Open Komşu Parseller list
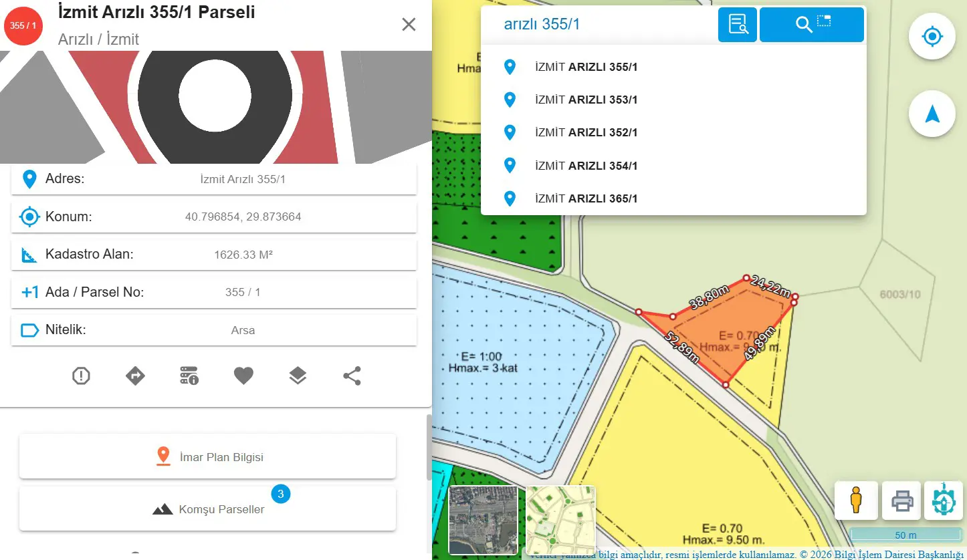Image resolution: width=967 pixels, height=560 pixels. click(207, 509)
